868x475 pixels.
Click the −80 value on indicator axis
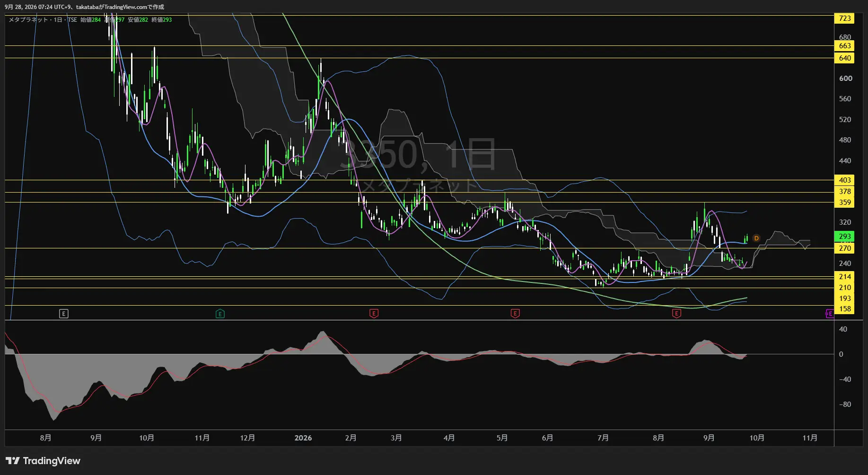pos(845,404)
